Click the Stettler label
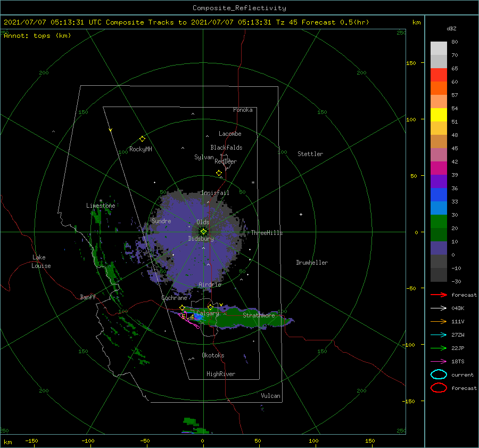The height and width of the screenshot is (448, 479). click(310, 154)
